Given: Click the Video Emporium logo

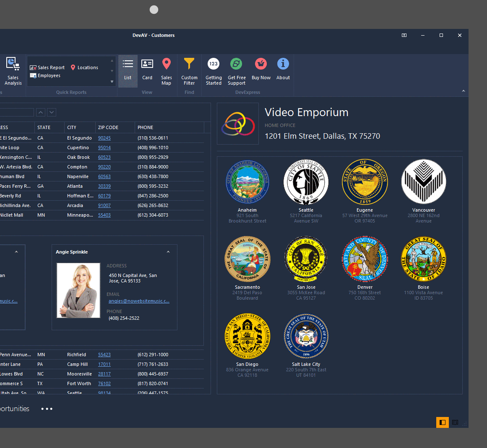Looking at the screenshot, I should click(238, 124).
